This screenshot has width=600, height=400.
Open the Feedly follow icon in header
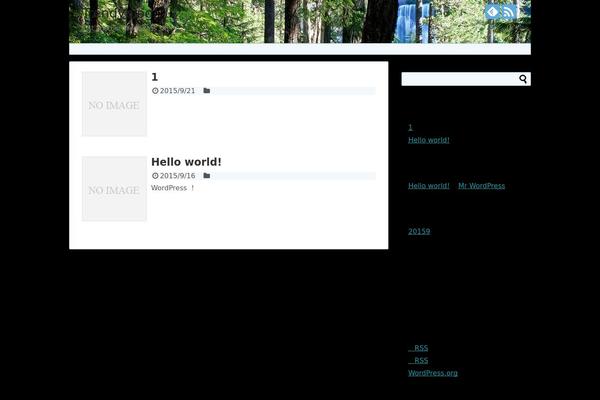pos(492,12)
